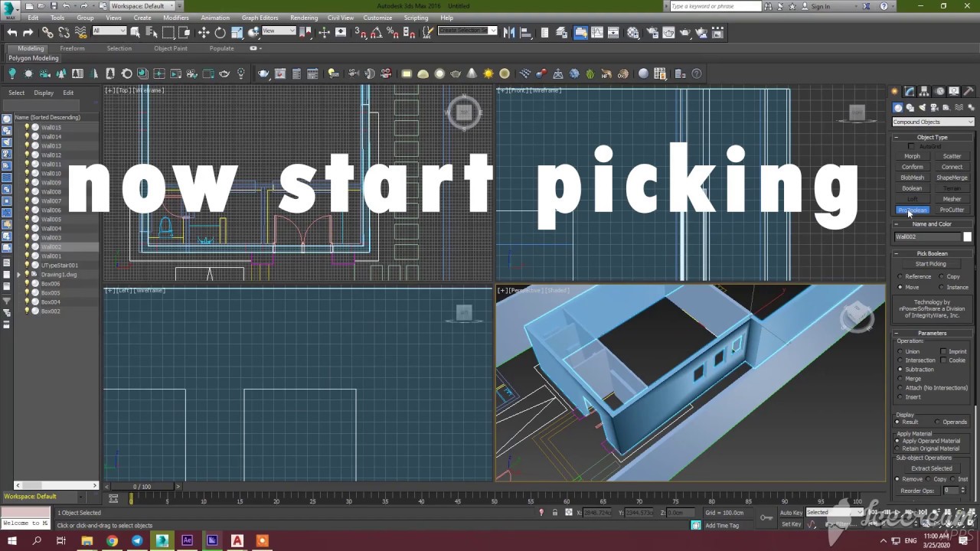Select the Select and Link tool
Screen dimensions: 980x551
(47, 32)
